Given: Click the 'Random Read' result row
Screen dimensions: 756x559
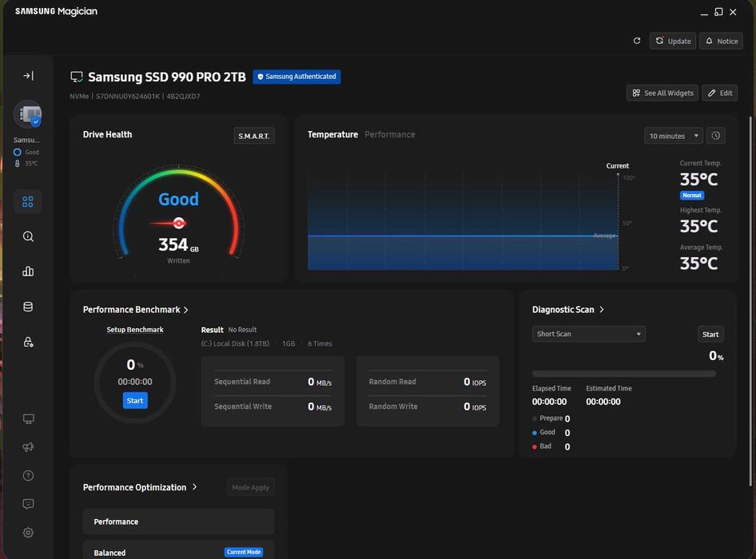Looking at the screenshot, I should (x=428, y=382).
